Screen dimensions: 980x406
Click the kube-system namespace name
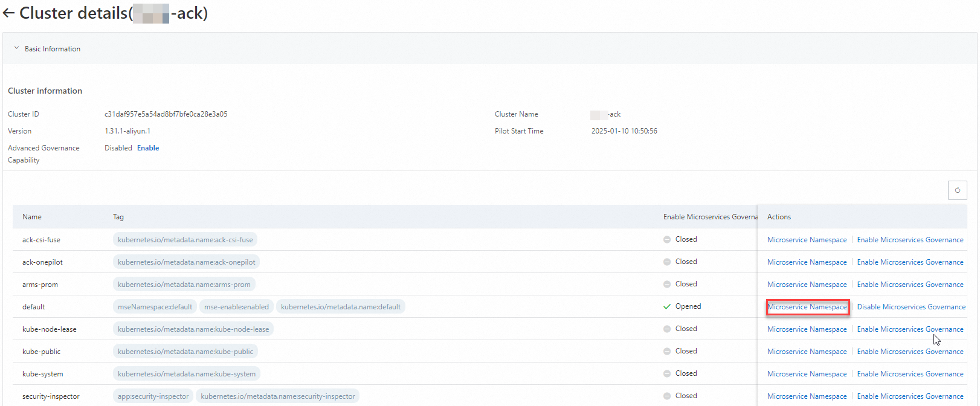pyautogui.click(x=43, y=374)
